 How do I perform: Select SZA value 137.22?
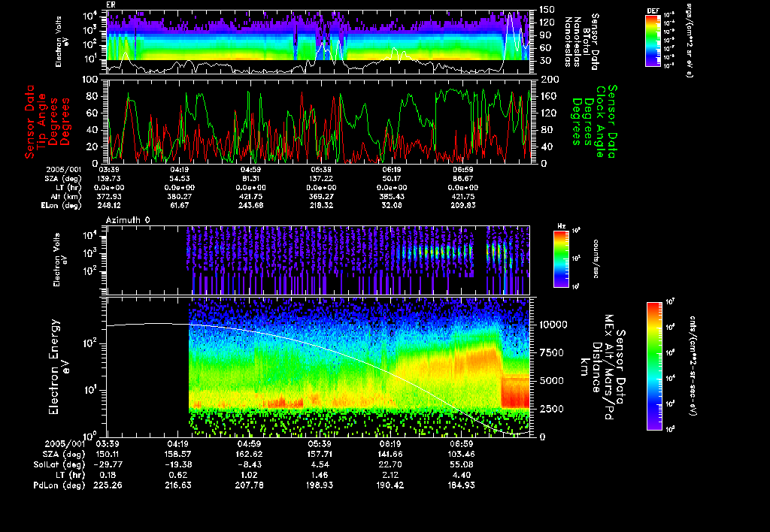click(x=321, y=179)
